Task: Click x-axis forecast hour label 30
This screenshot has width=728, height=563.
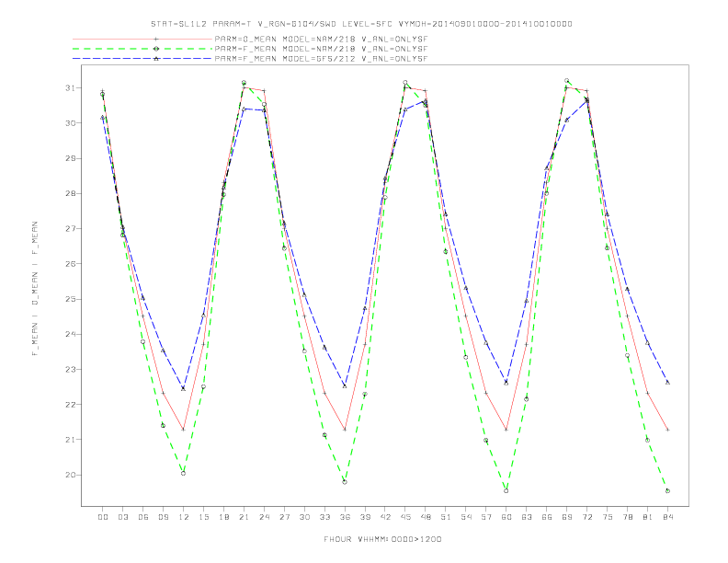Action: [x=304, y=517]
